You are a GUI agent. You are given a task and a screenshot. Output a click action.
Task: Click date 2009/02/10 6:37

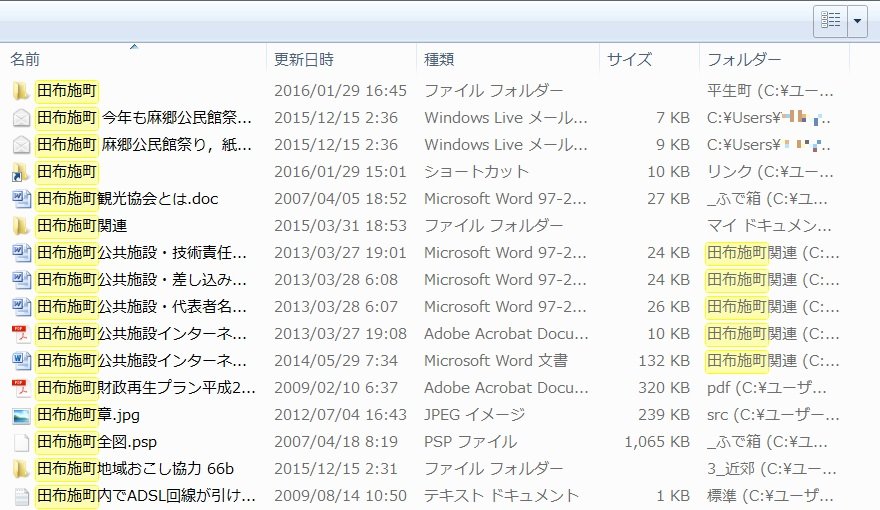coord(336,387)
